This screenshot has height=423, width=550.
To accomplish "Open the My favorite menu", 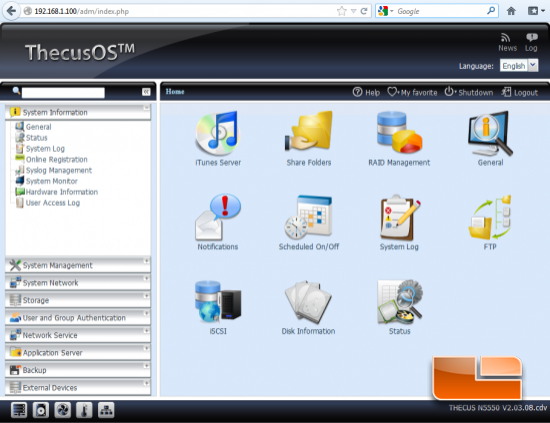I will click(412, 92).
